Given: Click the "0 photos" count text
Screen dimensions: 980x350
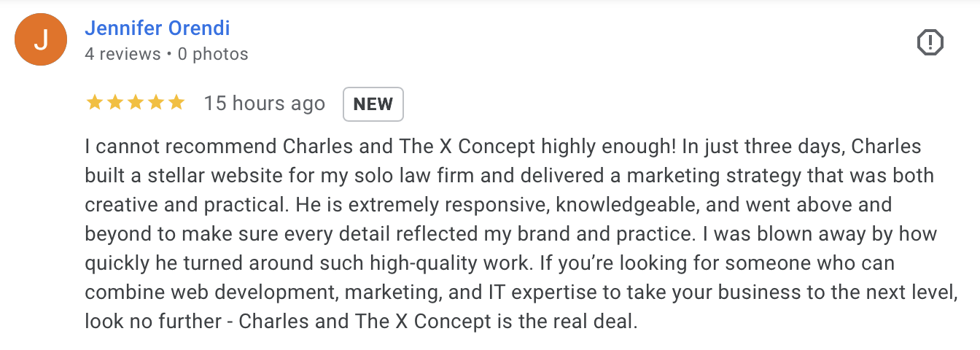Looking at the screenshot, I should coord(213,54).
